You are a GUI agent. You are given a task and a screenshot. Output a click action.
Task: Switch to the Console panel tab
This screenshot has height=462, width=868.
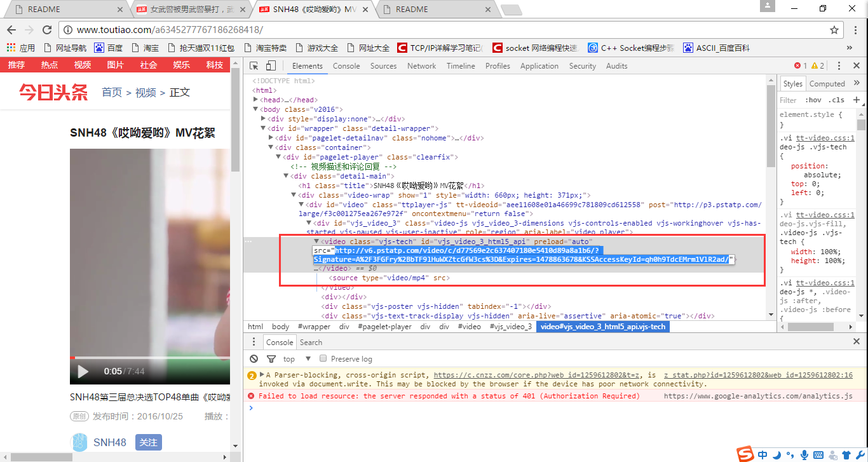[346, 66]
